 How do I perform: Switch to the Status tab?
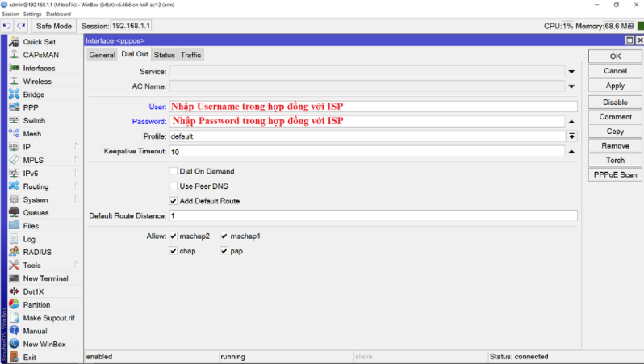[x=164, y=55]
